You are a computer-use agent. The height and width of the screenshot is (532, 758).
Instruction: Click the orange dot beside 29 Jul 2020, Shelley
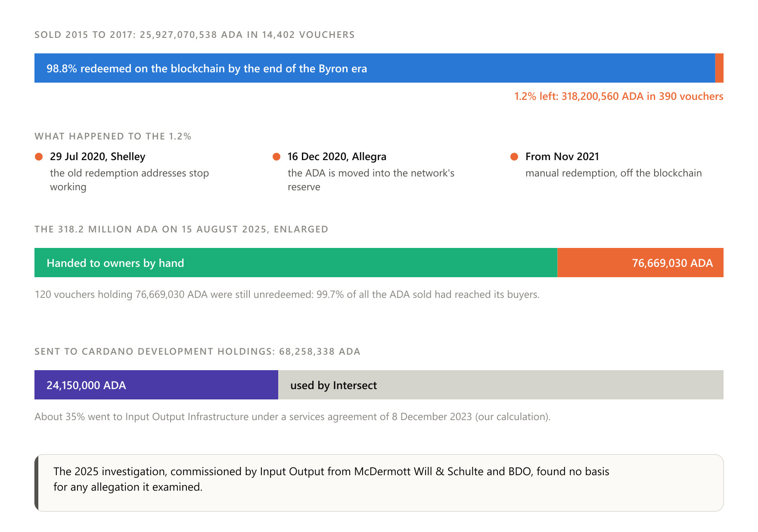point(39,157)
